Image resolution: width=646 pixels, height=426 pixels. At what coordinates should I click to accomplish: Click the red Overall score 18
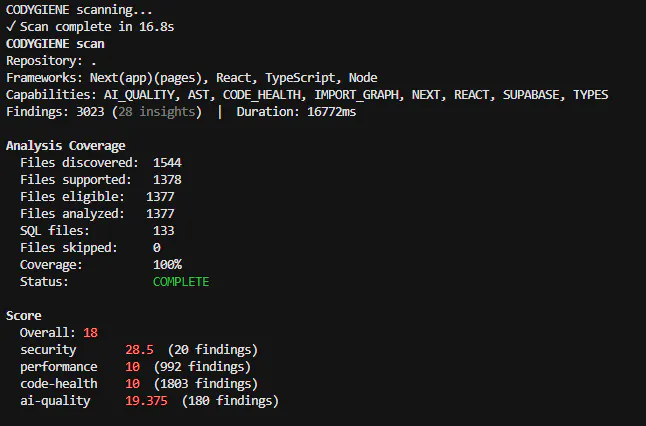coord(91,332)
